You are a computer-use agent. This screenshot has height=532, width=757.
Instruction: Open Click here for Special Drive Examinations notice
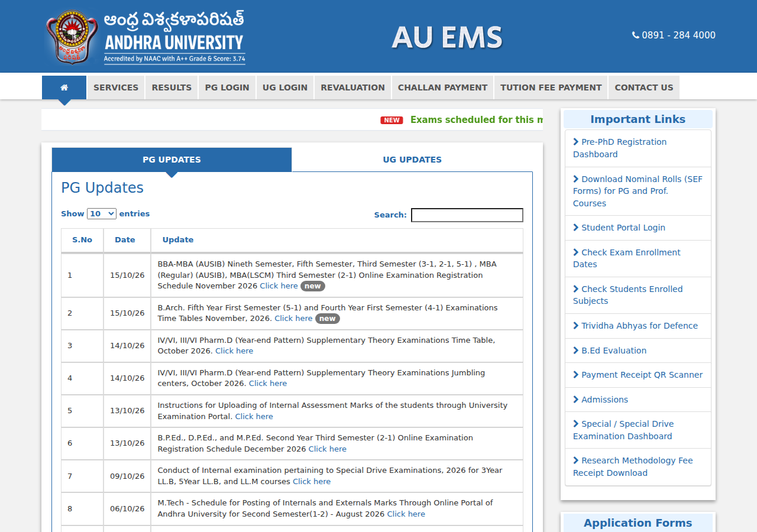tap(312, 482)
